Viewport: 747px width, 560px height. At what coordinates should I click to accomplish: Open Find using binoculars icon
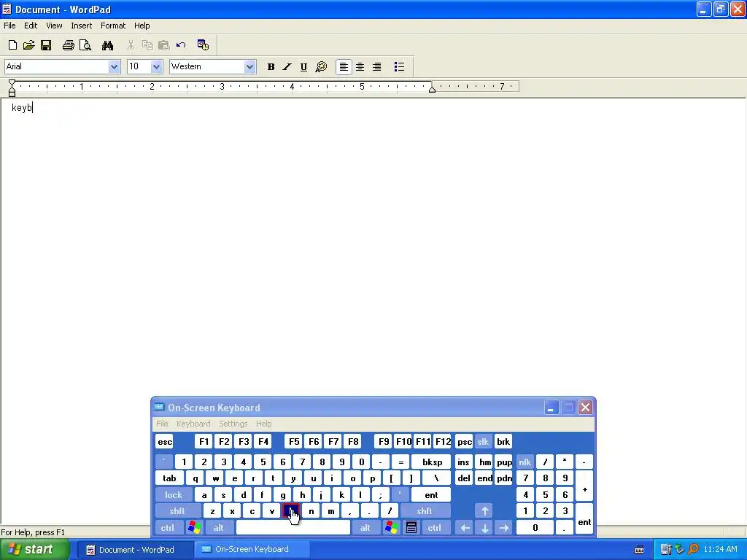point(108,45)
